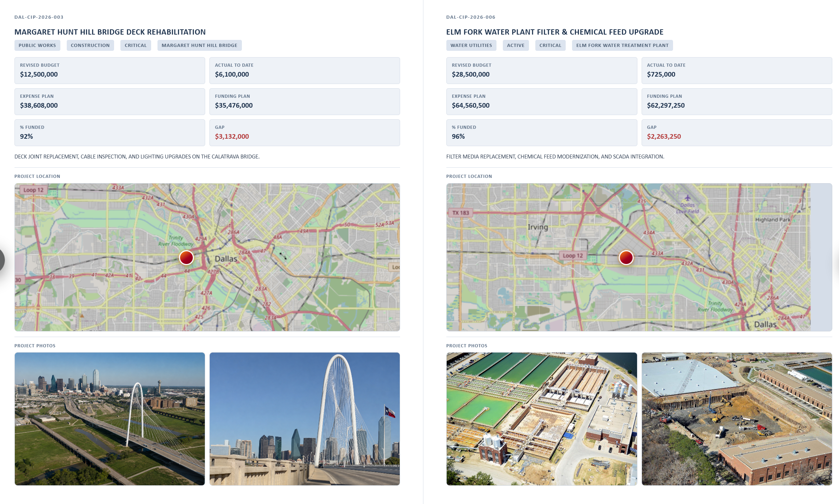This screenshot has height=504, width=839.
Task: Click the filter media replacement description text
Action: coord(555,157)
